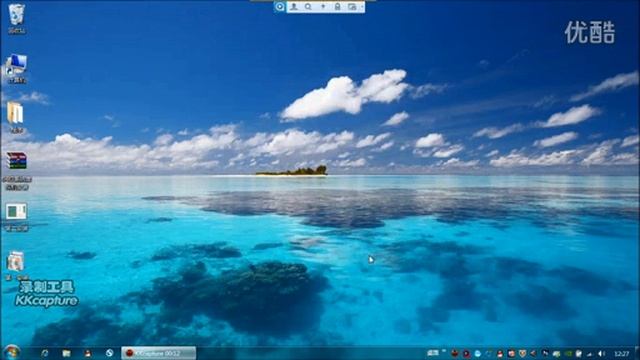Click the magnifier search icon in top toolbar
640x360 pixels.
click(x=308, y=7)
